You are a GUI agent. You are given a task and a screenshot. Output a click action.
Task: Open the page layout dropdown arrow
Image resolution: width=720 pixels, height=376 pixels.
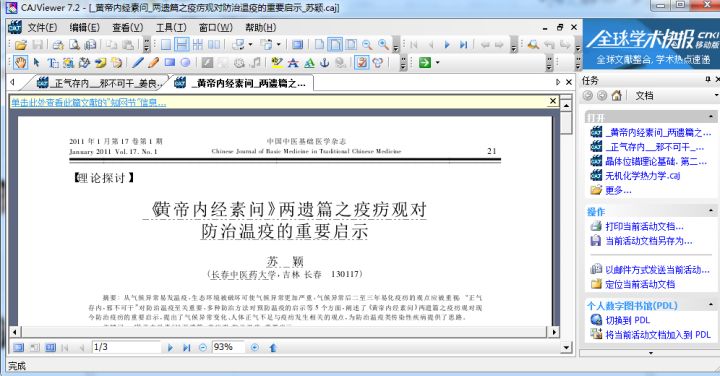point(278,45)
